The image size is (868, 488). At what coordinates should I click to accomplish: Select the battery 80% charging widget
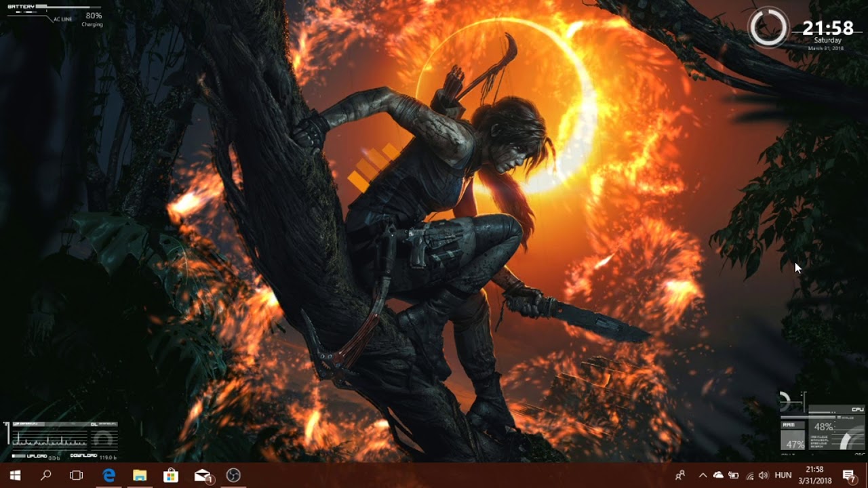pos(54,16)
